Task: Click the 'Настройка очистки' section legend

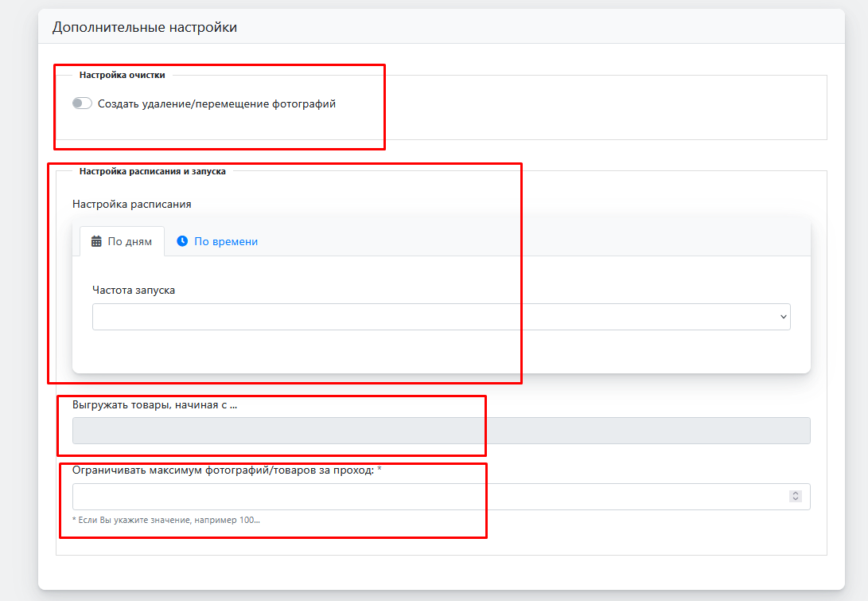Action: pos(122,75)
